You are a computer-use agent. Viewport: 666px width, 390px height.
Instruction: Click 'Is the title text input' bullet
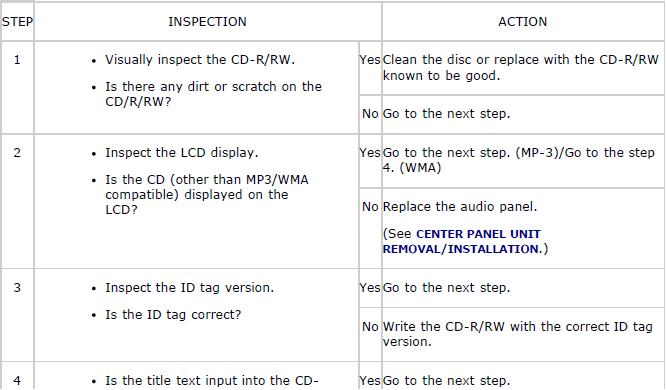[212, 381]
